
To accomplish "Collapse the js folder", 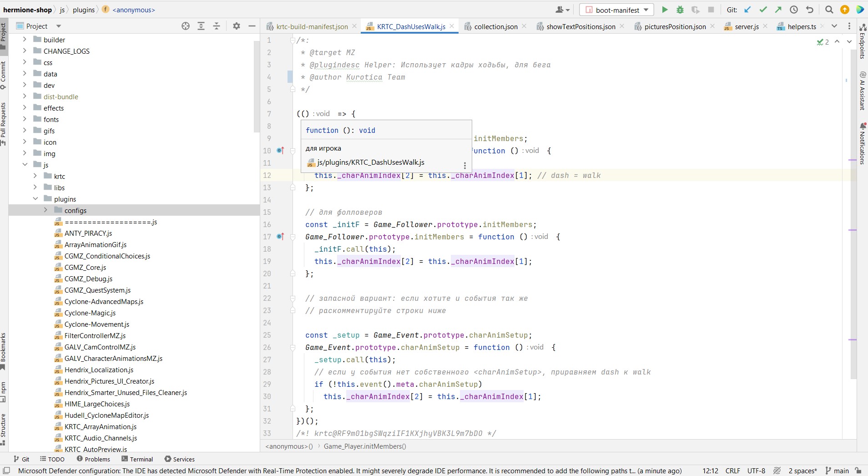I will point(25,165).
